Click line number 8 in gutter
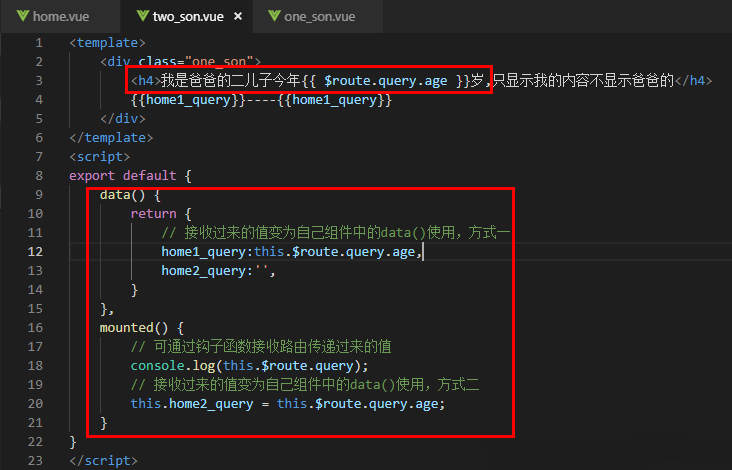Screen dimensions: 732x470 pyautogui.click(x=39, y=176)
